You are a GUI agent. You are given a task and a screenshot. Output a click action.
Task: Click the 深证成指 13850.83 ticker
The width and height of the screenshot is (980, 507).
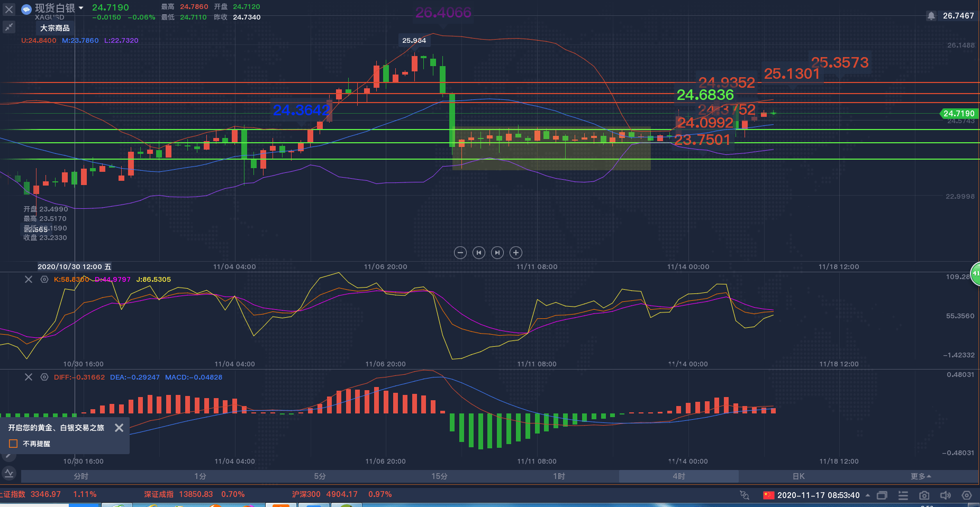click(x=194, y=494)
